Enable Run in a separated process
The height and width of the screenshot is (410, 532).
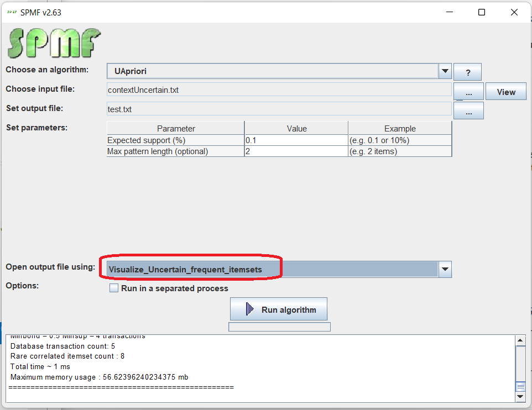pos(114,288)
